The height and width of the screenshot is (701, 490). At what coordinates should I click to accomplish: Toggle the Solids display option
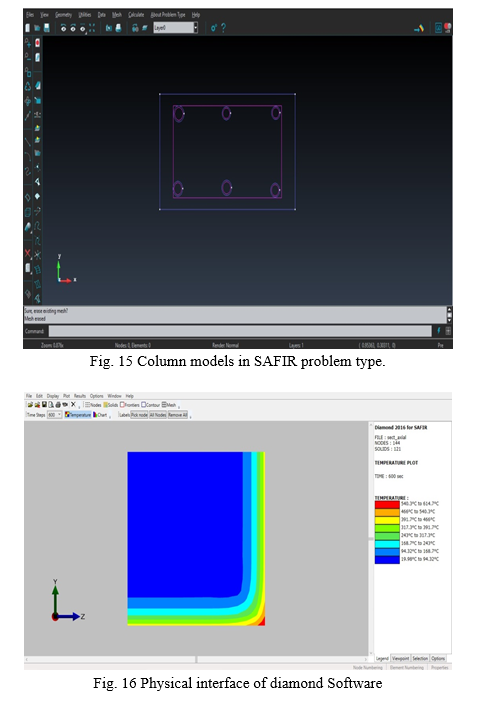click(111, 405)
